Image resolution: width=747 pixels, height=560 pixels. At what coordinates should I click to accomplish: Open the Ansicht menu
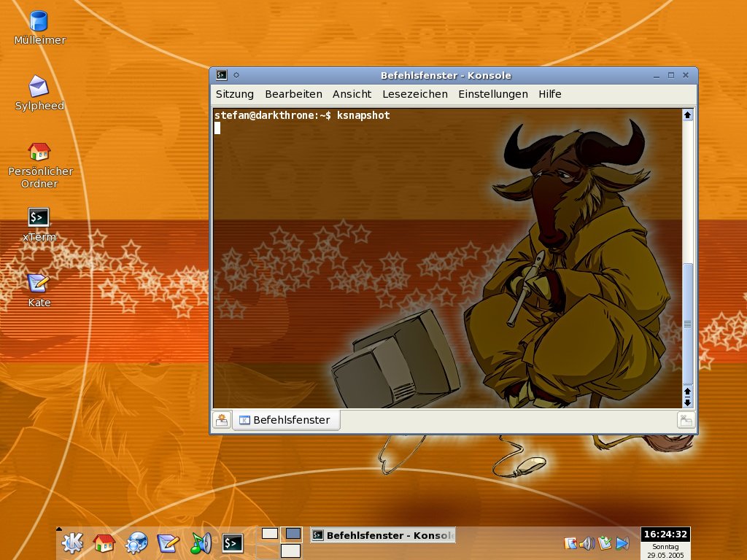352,94
